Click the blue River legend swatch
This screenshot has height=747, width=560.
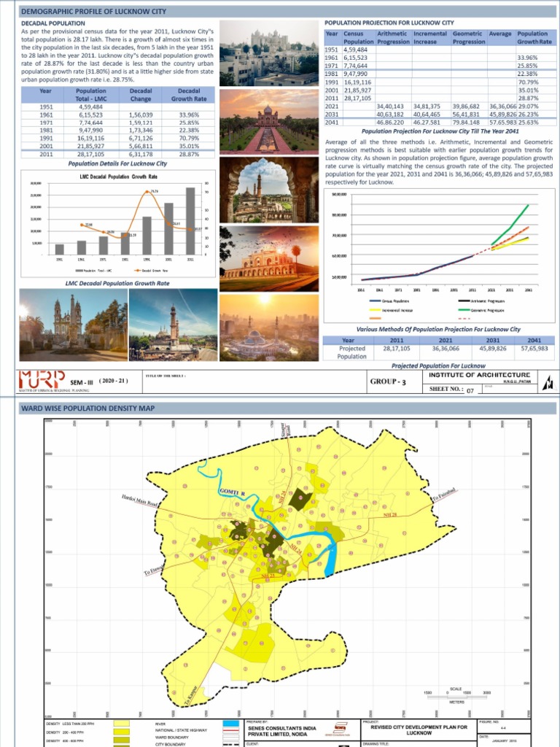(231, 724)
